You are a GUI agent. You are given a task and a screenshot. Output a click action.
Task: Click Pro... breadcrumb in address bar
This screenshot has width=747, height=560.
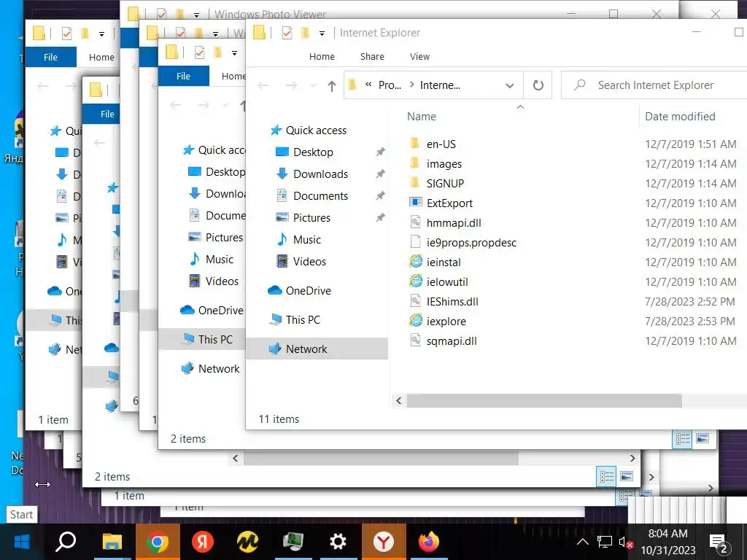pos(390,85)
